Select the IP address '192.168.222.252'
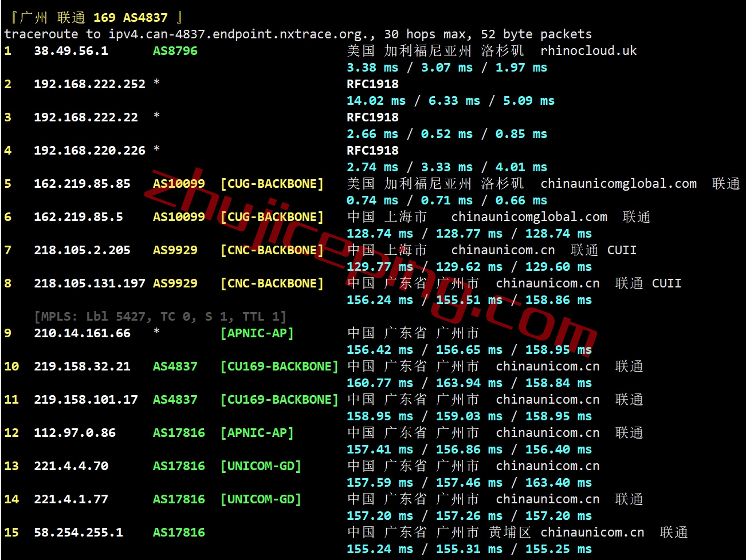This screenshot has width=746, height=560. 89,84
